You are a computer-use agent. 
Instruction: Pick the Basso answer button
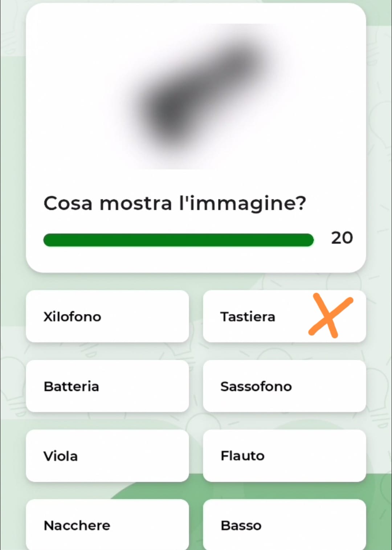(x=284, y=525)
